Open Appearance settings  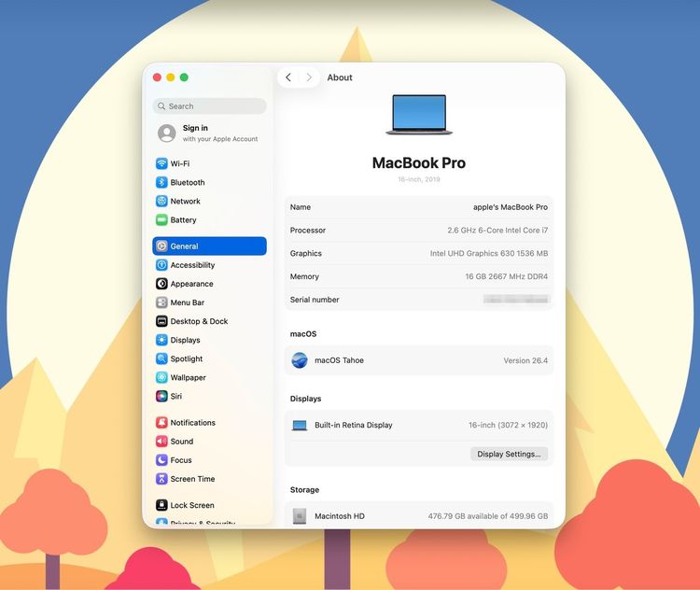(209, 284)
